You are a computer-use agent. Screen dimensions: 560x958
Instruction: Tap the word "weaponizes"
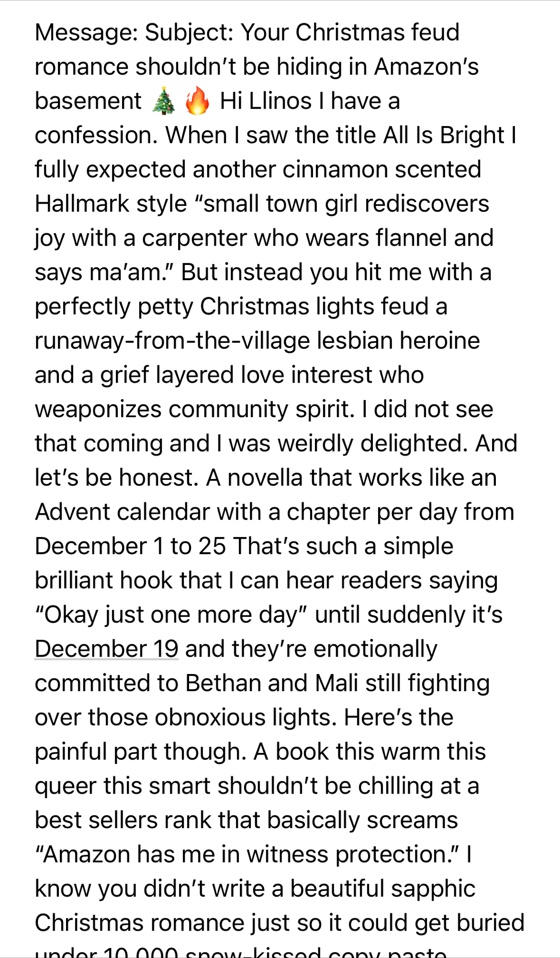click(x=98, y=410)
